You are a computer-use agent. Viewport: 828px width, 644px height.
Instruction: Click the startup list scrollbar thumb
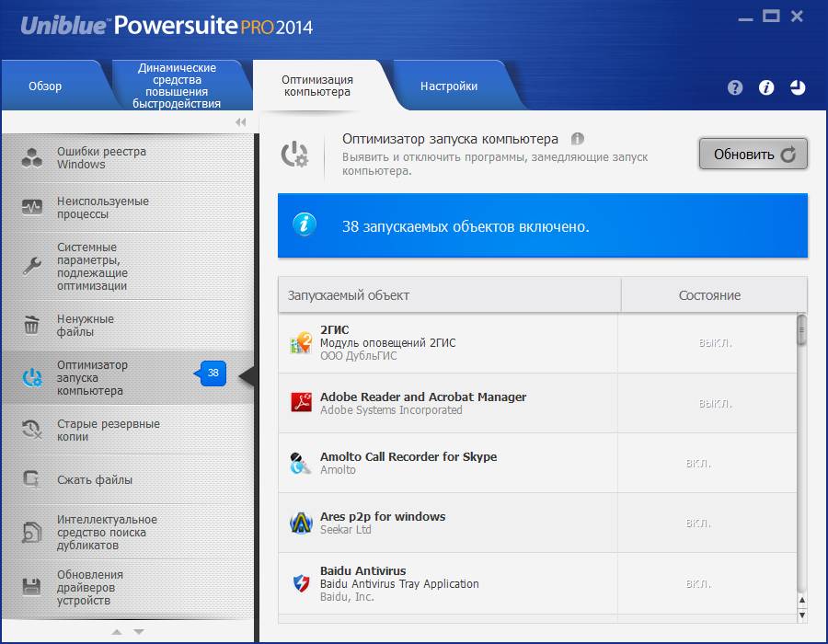(x=801, y=329)
